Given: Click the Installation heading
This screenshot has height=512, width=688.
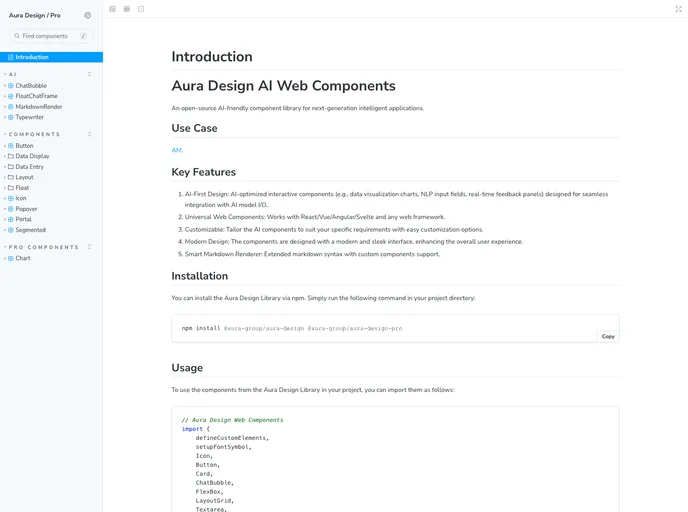Looking at the screenshot, I should point(200,276).
